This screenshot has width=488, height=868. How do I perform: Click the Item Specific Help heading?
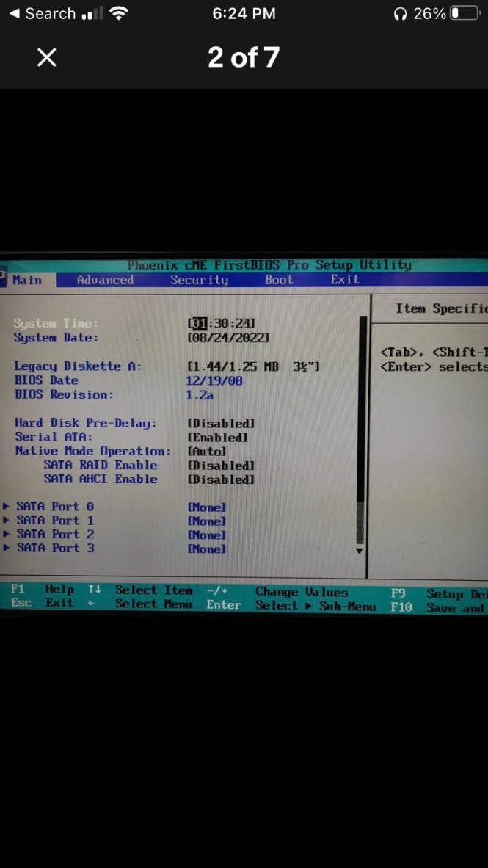tap(442, 309)
